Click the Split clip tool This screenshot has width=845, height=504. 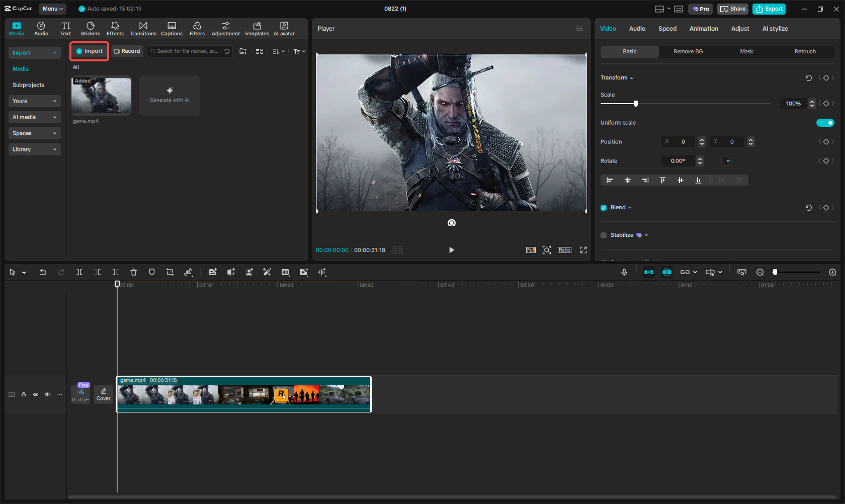(x=79, y=272)
